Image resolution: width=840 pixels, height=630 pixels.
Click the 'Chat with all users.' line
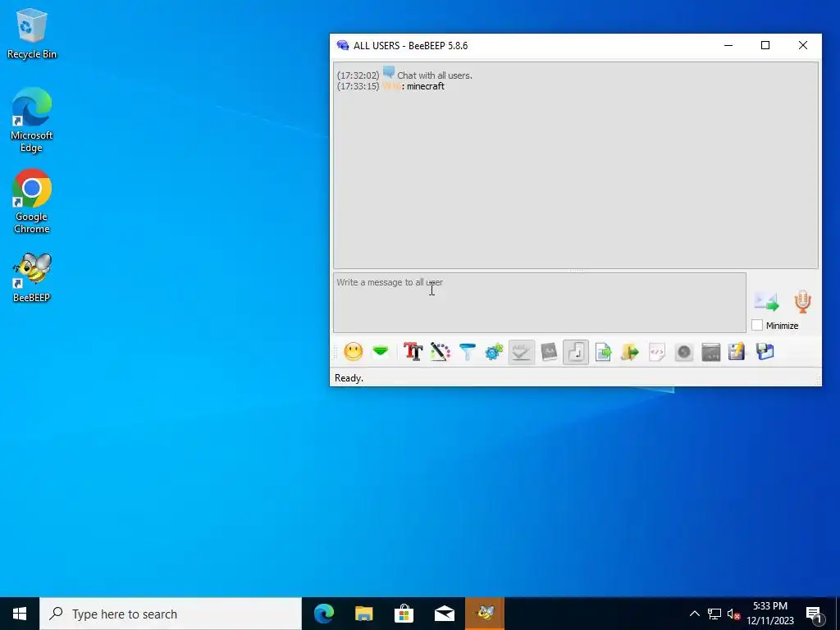(435, 75)
